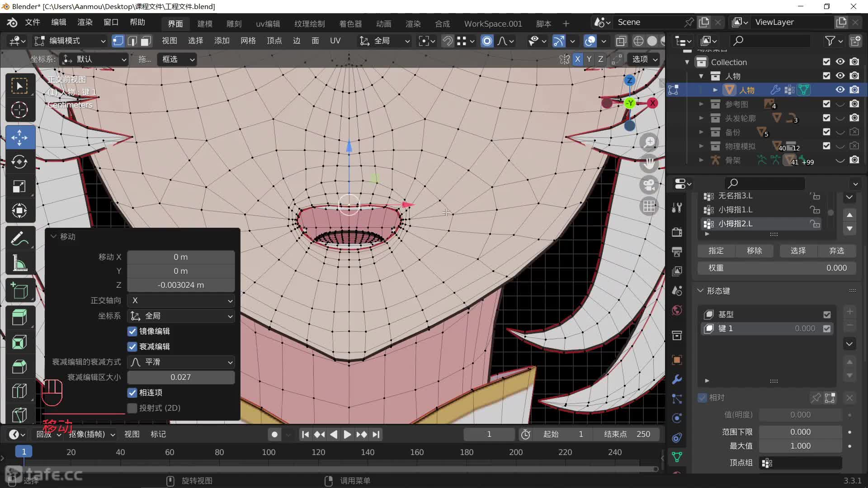
Task: Open the 渲染 top menu
Action: point(85,22)
